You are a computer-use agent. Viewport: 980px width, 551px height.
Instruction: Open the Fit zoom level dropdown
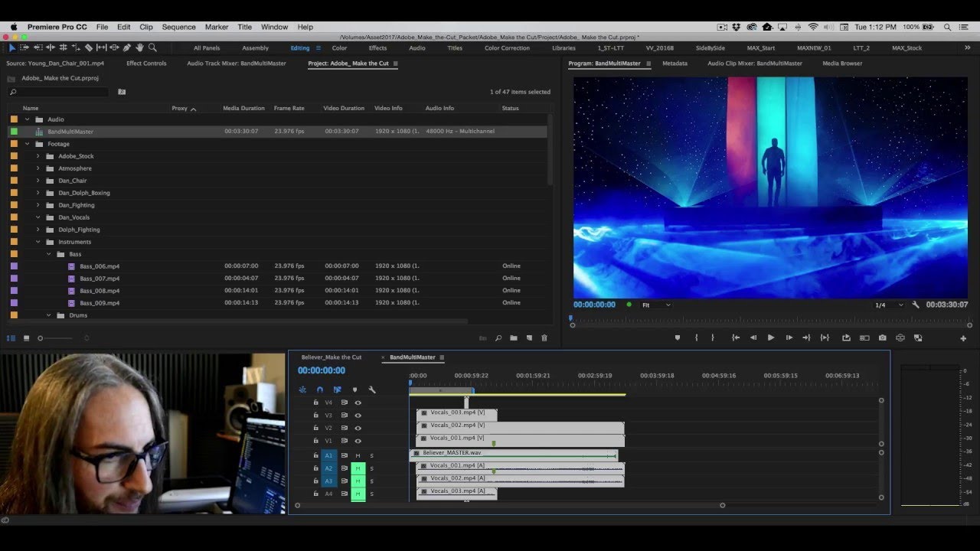pos(656,305)
